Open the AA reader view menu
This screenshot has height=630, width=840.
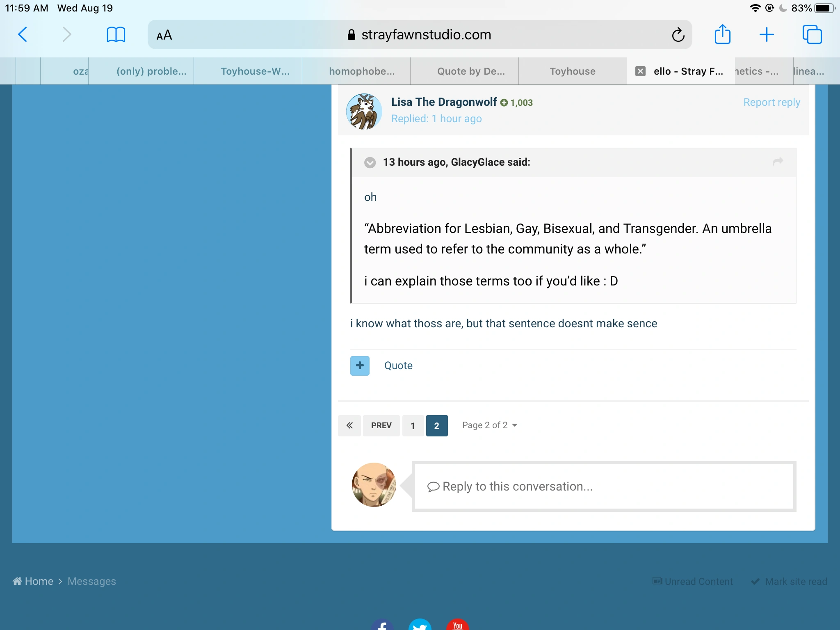(x=164, y=35)
